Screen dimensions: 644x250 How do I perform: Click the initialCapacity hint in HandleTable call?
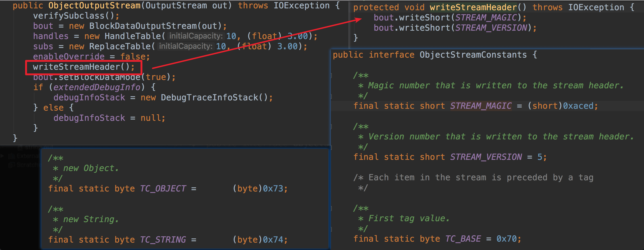click(x=196, y=36)
